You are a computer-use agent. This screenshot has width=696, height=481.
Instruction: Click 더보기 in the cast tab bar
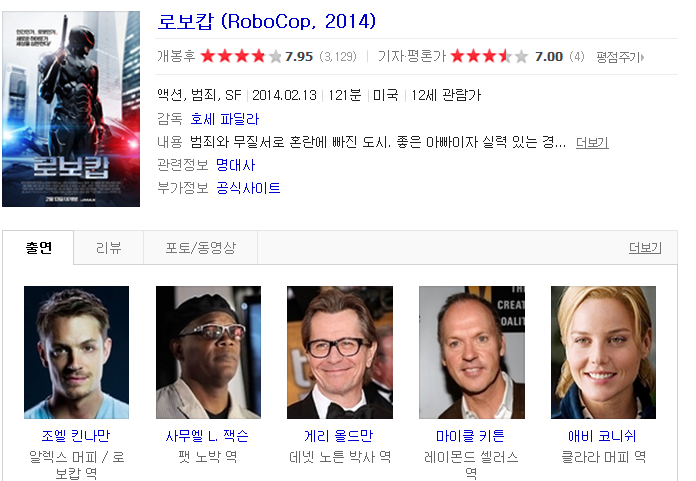[x=645, y=248]
